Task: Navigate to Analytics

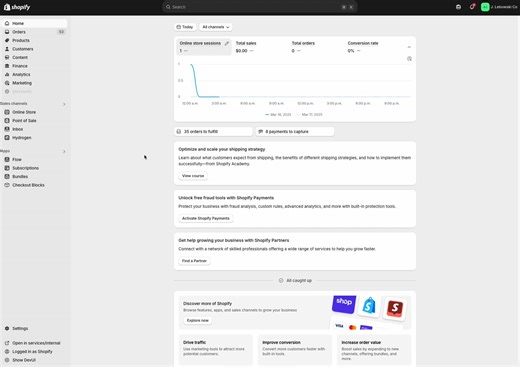Action: [x=34, y=74]
